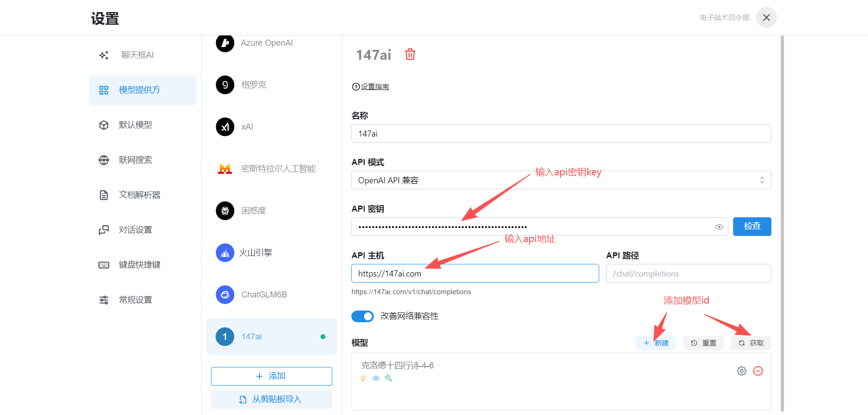Click the 文档解析器 document icon
Viewport: 868px width, 415px height.
(x=104, y=195)
